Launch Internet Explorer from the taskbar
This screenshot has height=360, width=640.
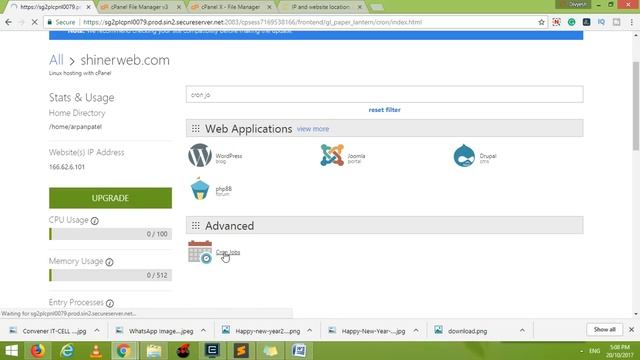[67, 351]
